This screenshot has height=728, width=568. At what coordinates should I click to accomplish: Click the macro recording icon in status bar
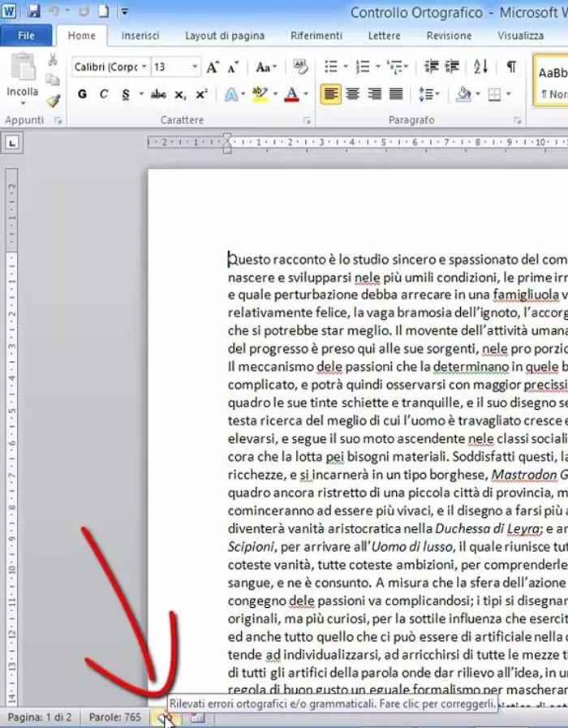point(198,717)
